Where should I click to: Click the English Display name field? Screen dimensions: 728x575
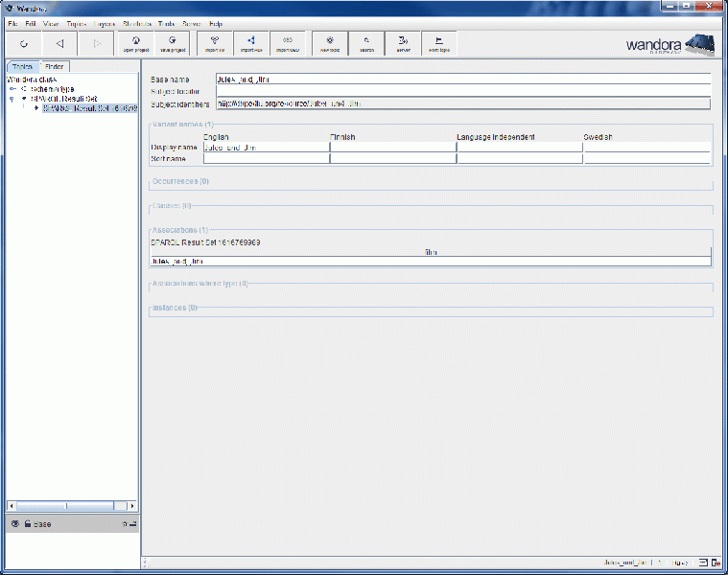pos(265,148)
